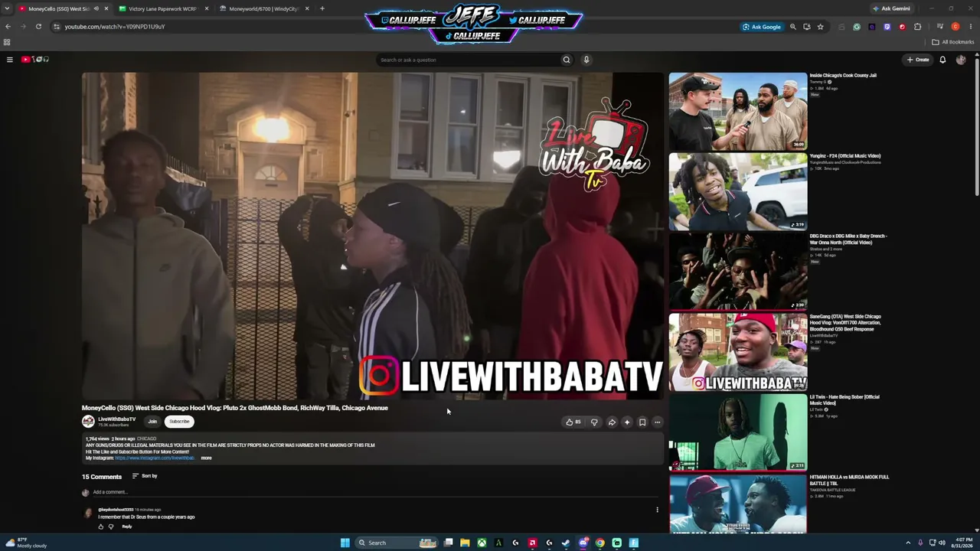980x551 pixels.
Task: Open File Explorer from the taskbar
Action: tap(465, 543)
